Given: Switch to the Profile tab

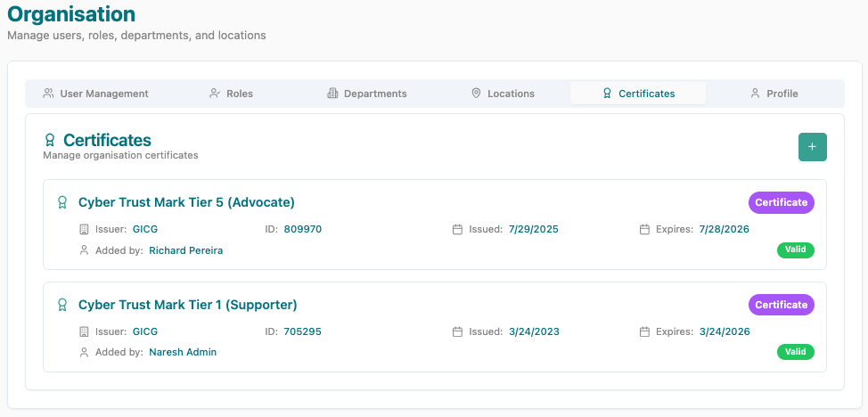Looking at the screenshot, I should 774,94.
